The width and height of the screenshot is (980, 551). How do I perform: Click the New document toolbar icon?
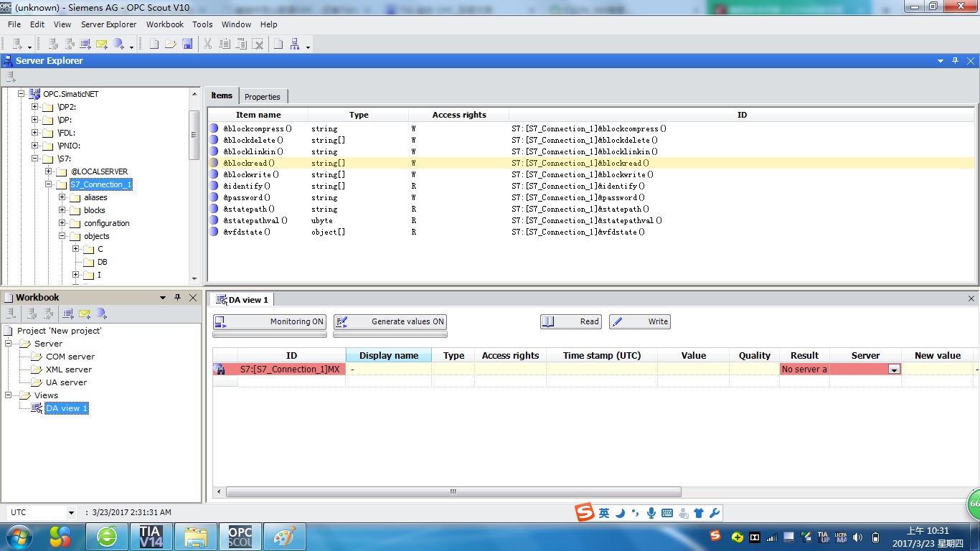click(x=154, y=44)
